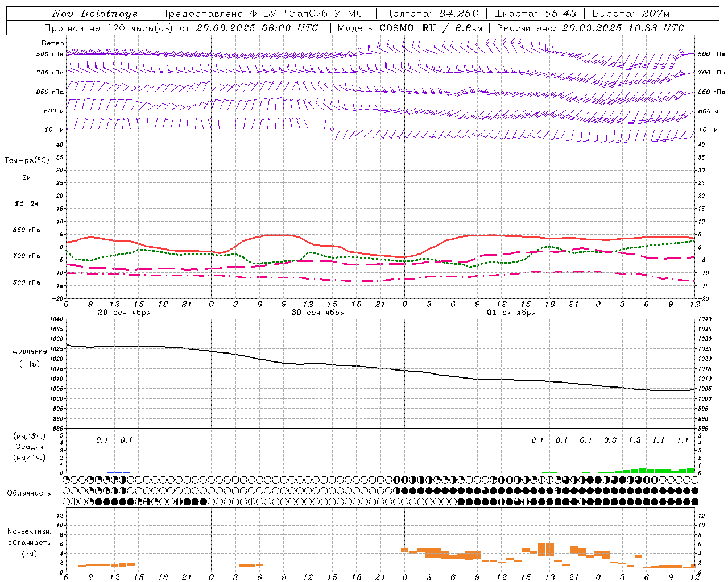
Task: Click the 'Рассчитано: 29.09.2025 10:38 UTC' timestamp
Action: point(590,28)
